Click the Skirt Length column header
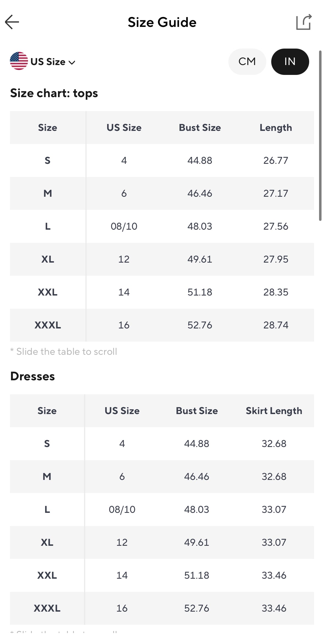The image size is (324, 644). [x=274, y=411]
